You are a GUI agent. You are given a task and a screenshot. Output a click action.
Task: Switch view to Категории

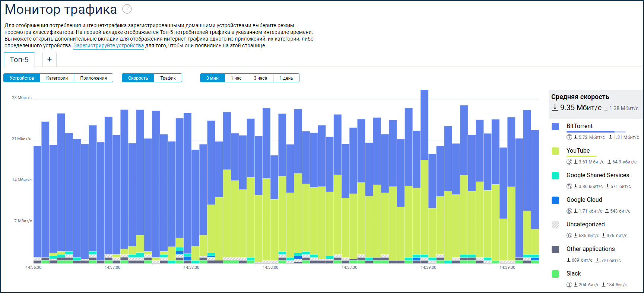57,78
